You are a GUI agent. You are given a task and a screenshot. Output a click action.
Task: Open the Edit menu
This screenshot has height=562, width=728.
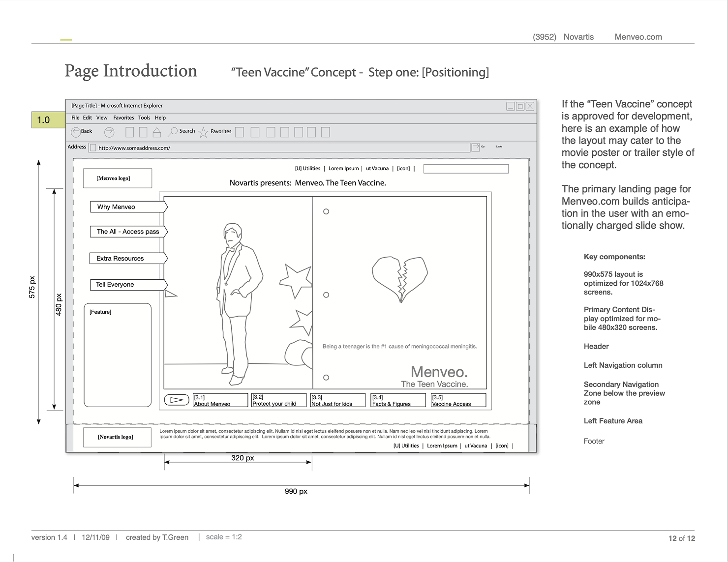tap(88, 118)
